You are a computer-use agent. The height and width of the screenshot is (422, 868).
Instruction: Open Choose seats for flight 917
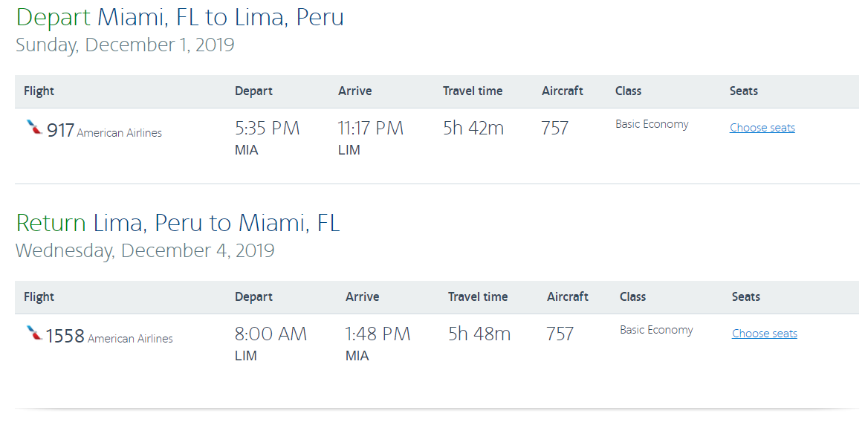762,128
